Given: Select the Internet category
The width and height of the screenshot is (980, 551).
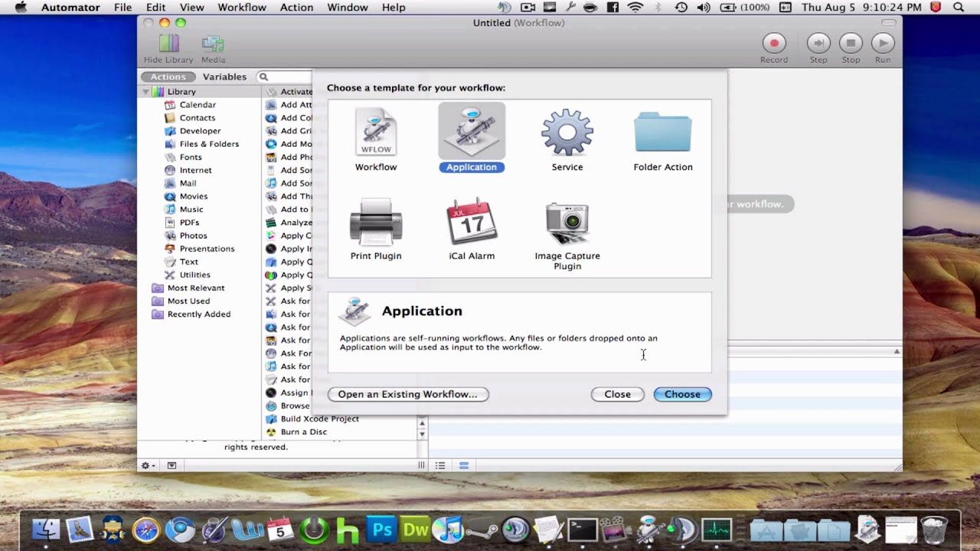Looking at the screenshot, I should 195,170.
